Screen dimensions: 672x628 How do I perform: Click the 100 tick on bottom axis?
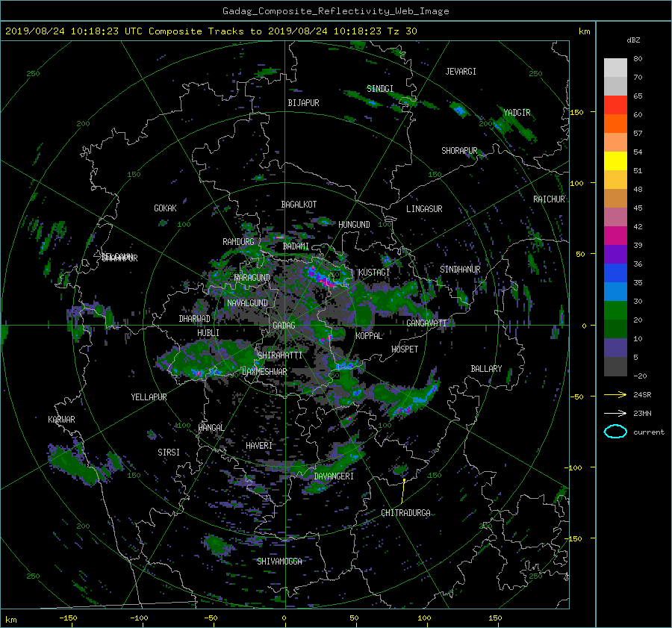click(x=424, y=618)
